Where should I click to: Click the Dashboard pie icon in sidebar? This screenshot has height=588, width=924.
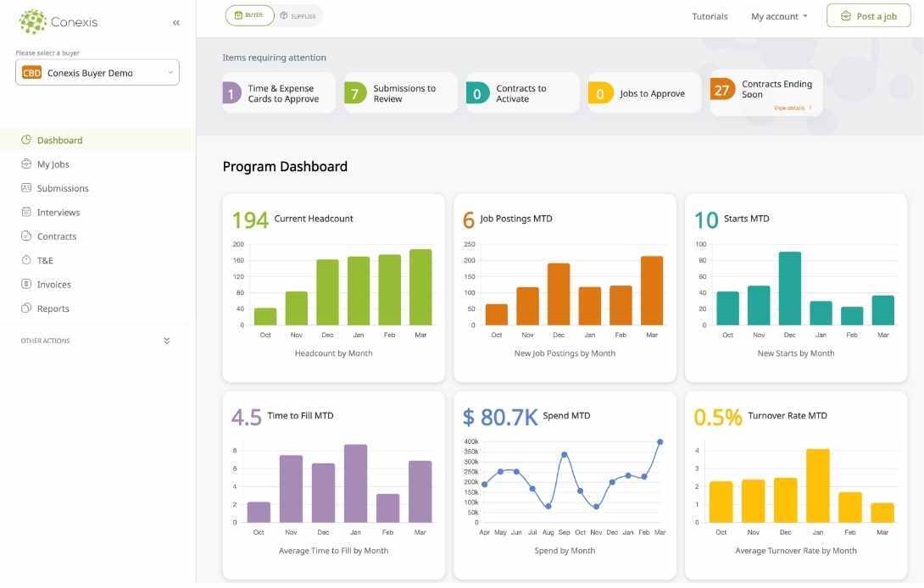pos(26,141)
